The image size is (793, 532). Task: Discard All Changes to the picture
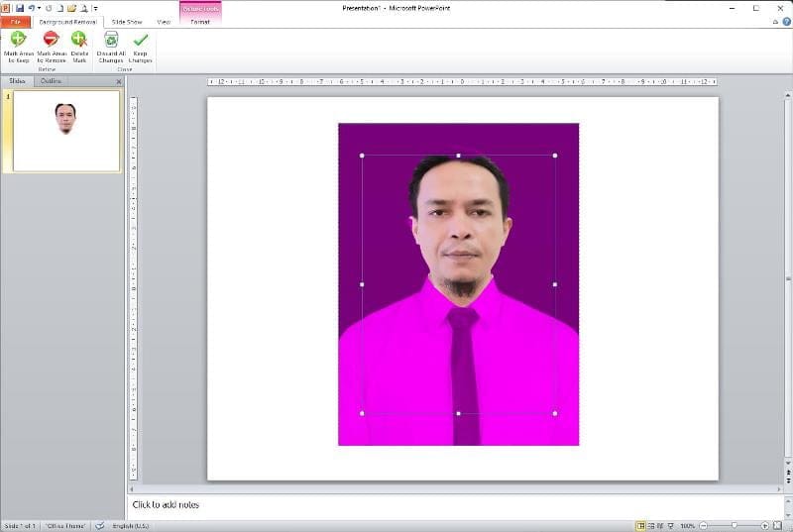(111, 47)
